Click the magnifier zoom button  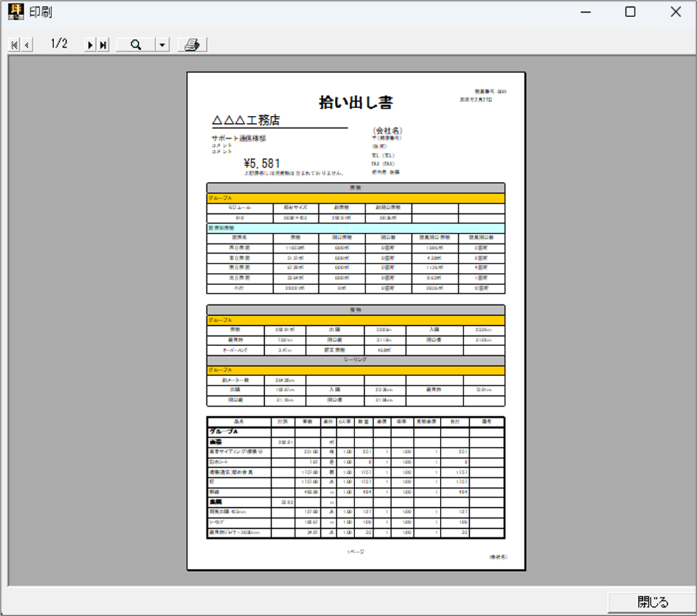click(x=136, y=45)
